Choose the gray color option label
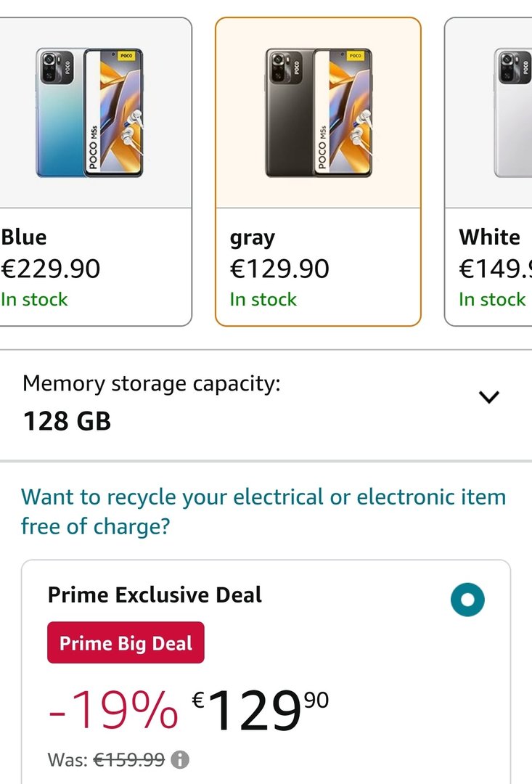 [x=253, y=237]
